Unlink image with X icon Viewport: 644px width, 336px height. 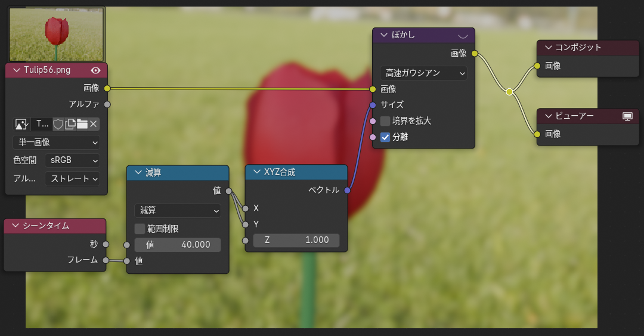[94, 124]
